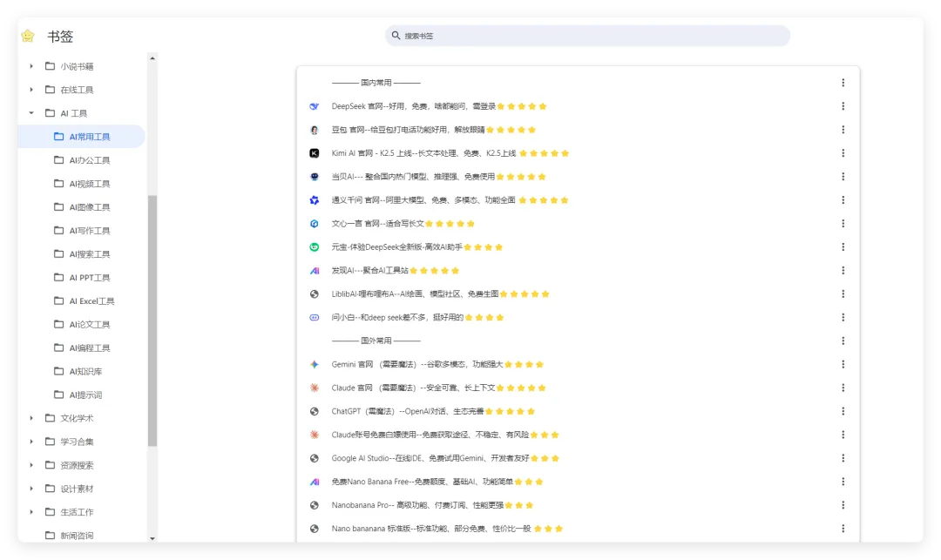Select the AI PPT工具 folder
Image resolution: width=941 pixels, height=560 pixels.
82,277
